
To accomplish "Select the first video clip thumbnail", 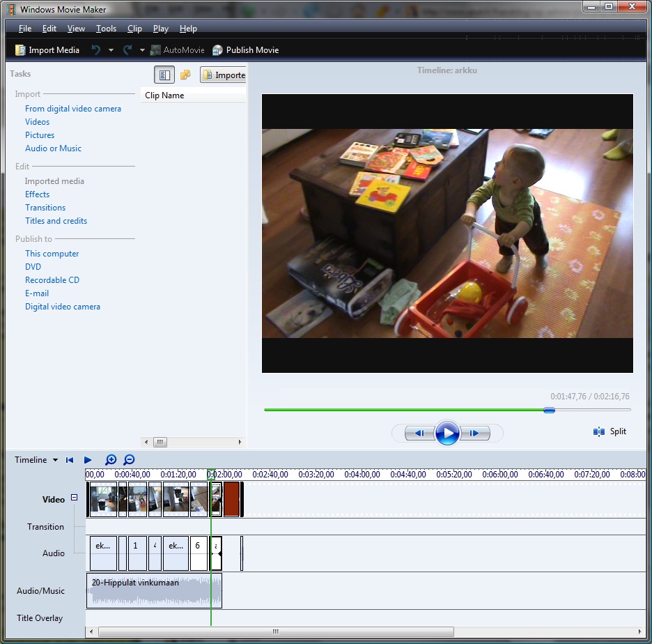I will coord(103,499).
